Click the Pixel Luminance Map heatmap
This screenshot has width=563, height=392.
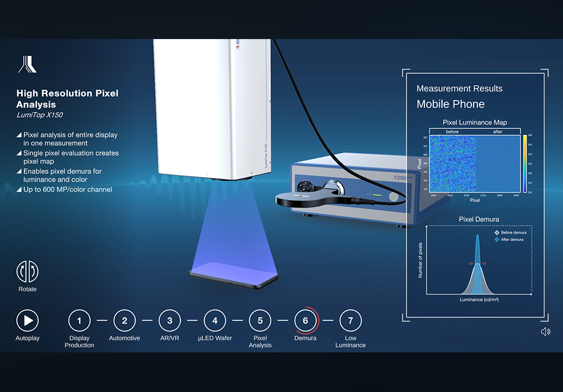[x=474, y=164]
